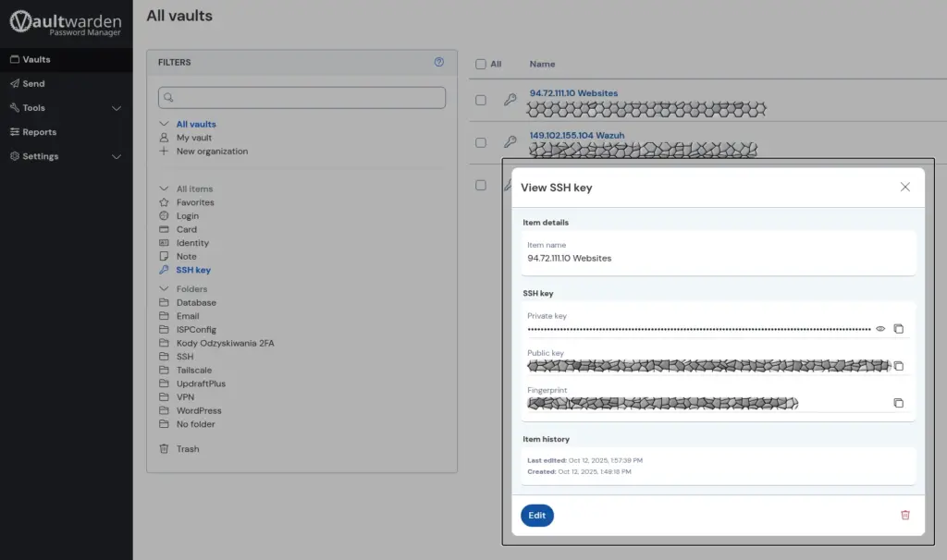Viewport: 947px width, 560px height.
Task: Reveal the private key with eye icon
Action: click(x=880, y=329)
